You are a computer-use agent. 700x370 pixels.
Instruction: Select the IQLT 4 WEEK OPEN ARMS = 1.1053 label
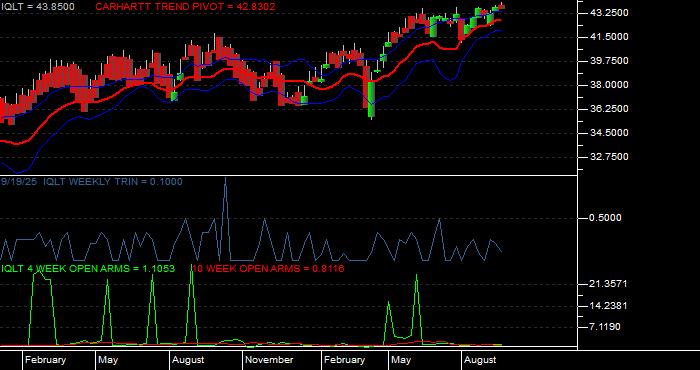coord(88,269)
